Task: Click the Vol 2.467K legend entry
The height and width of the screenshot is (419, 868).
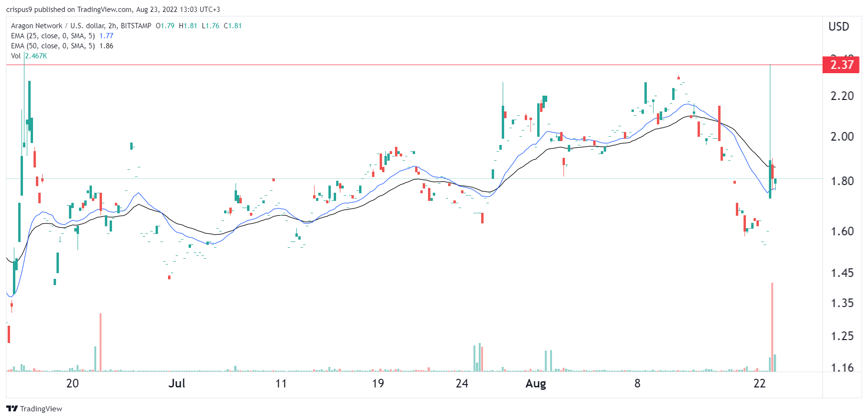Action: 29,56
